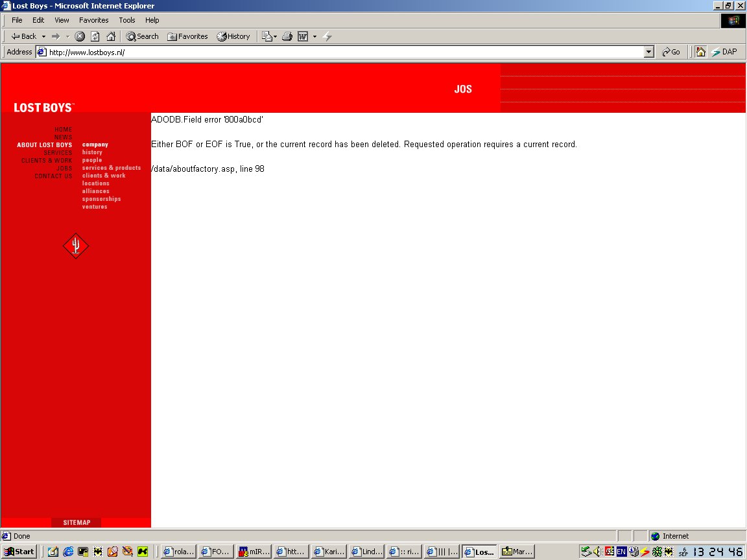This screenshot has height=560, width=747.
Task: Switch to the "Mar..." taskbar window
Action: click(x=516, y=552)
